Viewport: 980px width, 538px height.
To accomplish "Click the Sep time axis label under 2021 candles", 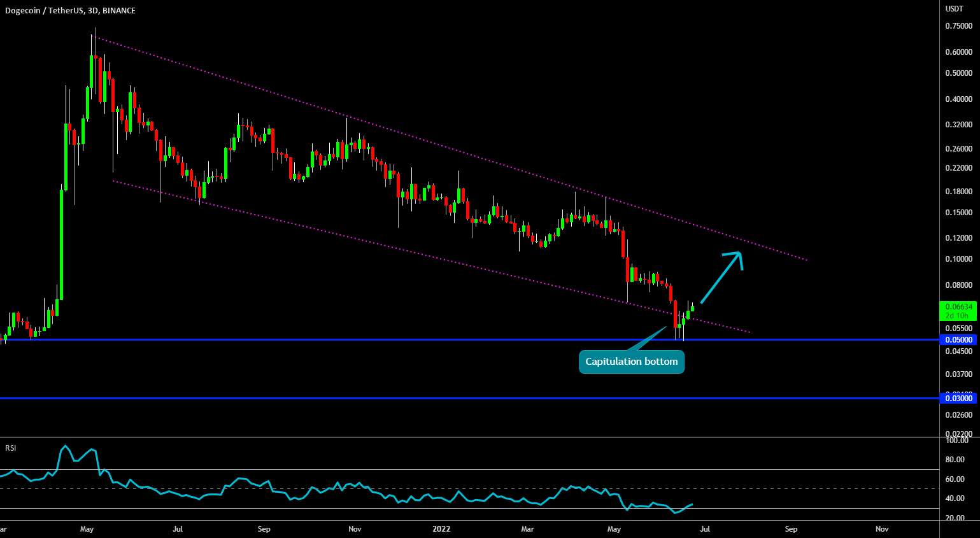I will click(x=264, y=529).
